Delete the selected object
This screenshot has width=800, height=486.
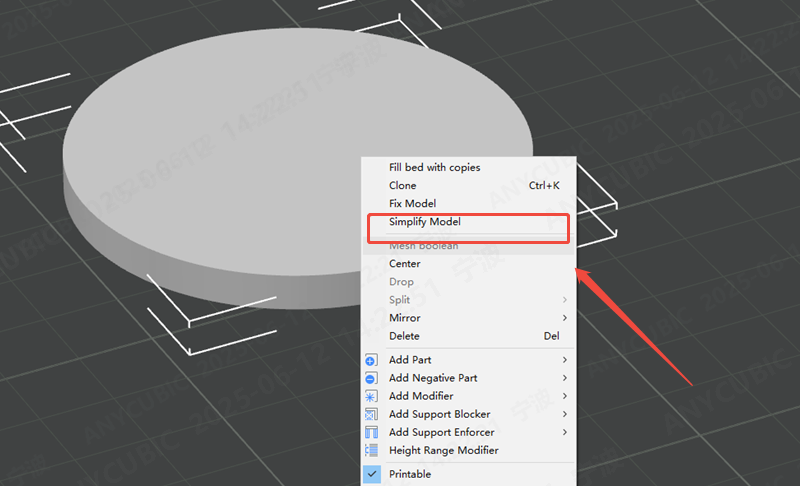pos(469,336)
